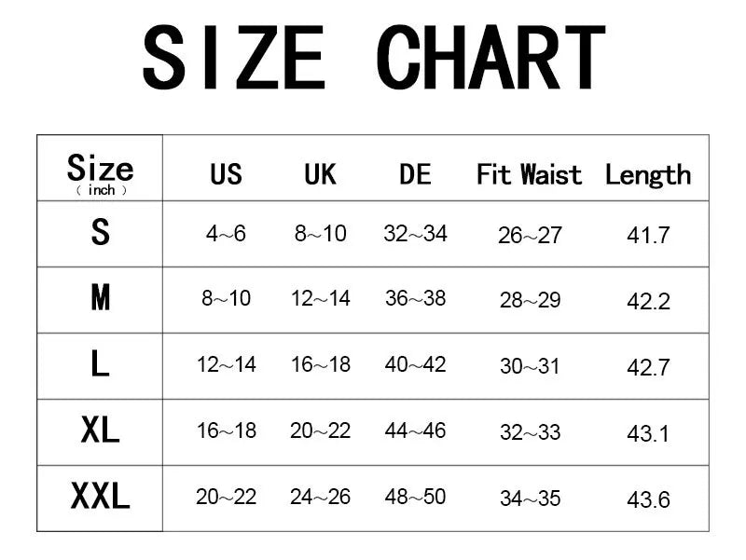This screenshot has width=746, height=560.
Task: Click the US 4~6 cell
Action: 226,234
